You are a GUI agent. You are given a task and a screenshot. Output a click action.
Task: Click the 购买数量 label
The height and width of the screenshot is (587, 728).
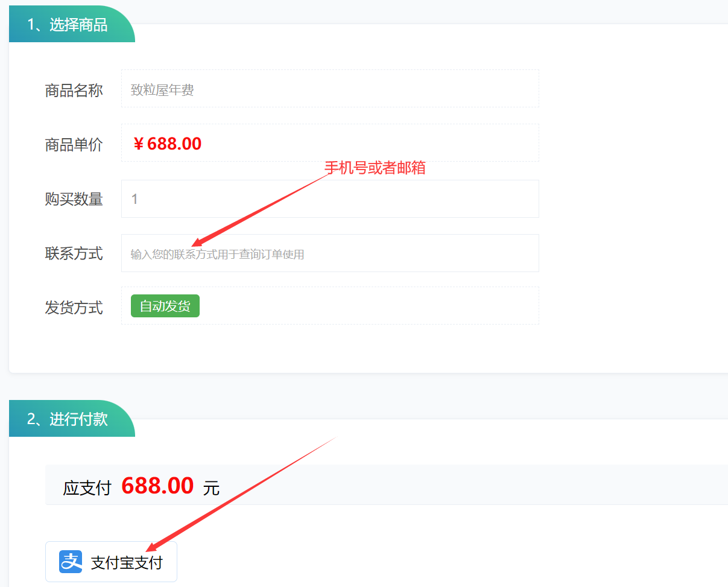tap(74, 199)
